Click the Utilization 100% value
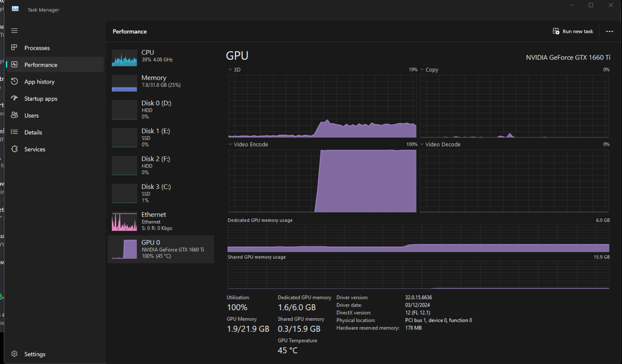 click(x=237, y=308)
